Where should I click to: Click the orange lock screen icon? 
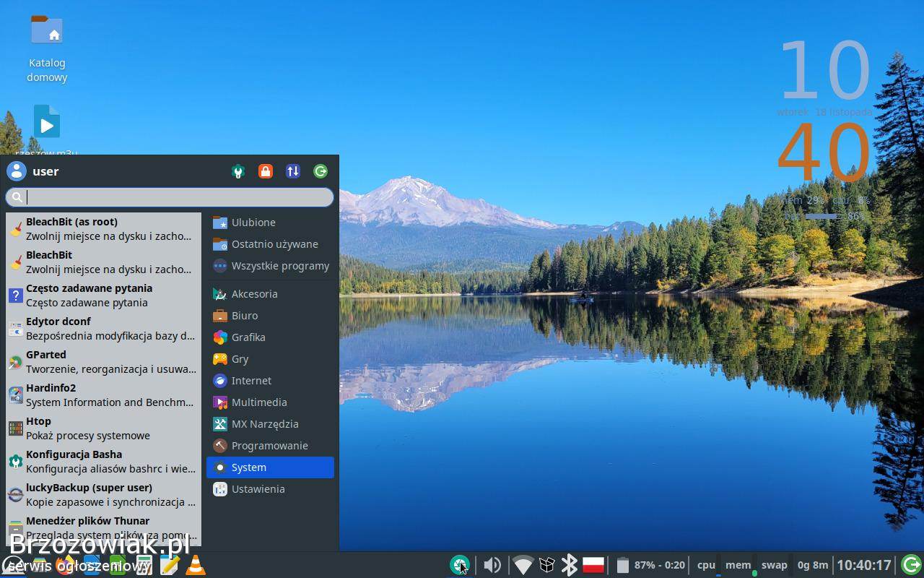[x=266, y=171]
